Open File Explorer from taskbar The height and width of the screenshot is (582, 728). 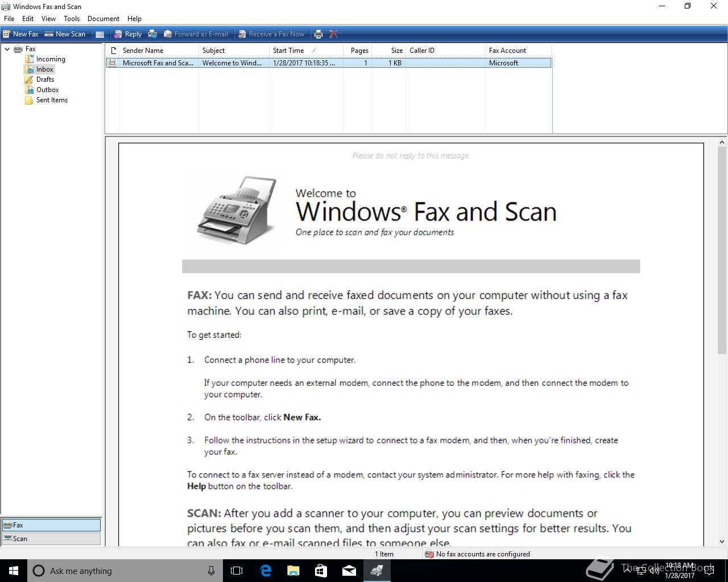[x=293, y=571]
